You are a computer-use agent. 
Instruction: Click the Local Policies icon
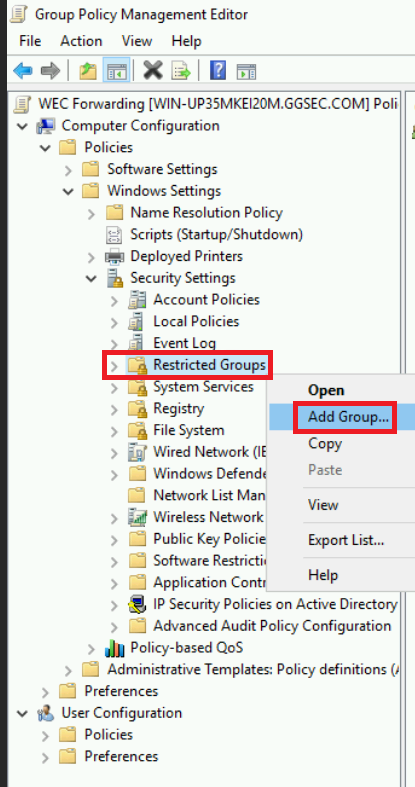click(x=137, y=322)
